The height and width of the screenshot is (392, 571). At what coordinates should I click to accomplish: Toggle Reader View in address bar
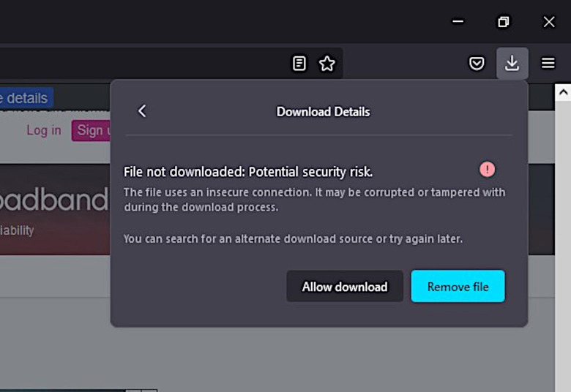[299, 64]
